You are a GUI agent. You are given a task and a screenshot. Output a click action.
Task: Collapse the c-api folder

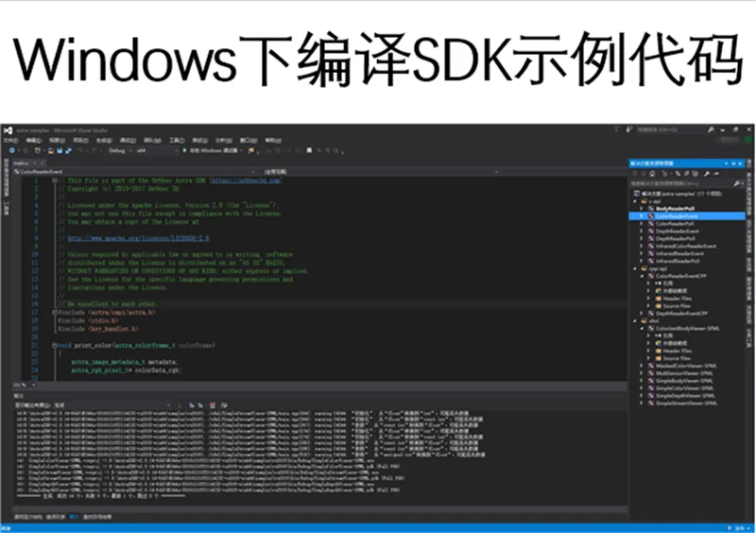(x=635, y=201)
